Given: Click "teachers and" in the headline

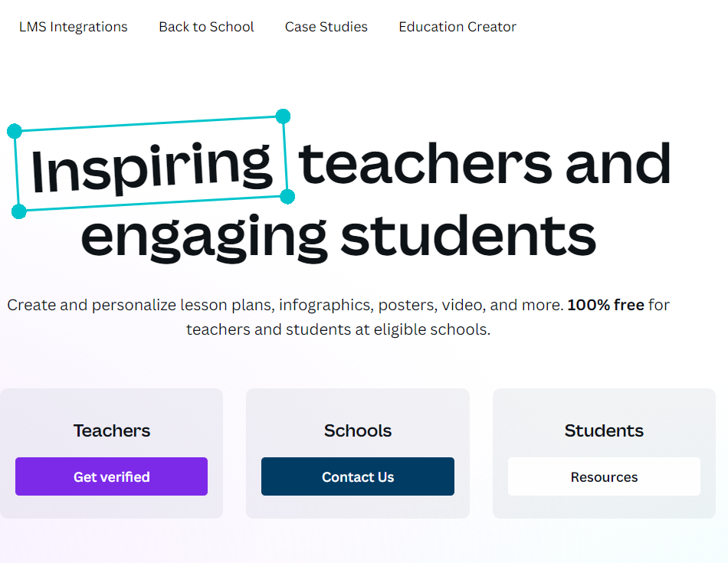Looking at the screenshot, I should (x=484, y=164).
